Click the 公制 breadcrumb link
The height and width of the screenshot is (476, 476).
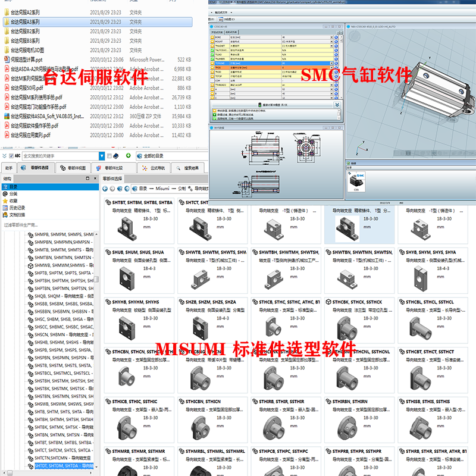[x=182, y=189]
